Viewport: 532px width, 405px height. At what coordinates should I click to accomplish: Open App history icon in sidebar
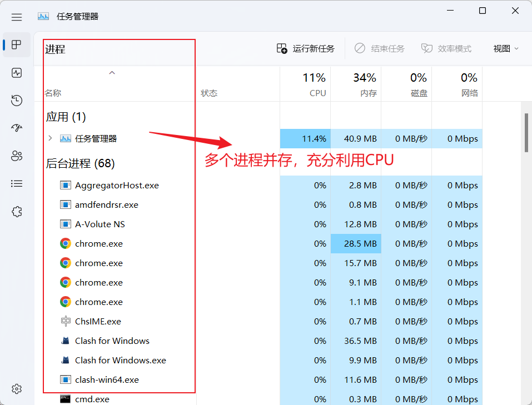click(x=17, y=101)
